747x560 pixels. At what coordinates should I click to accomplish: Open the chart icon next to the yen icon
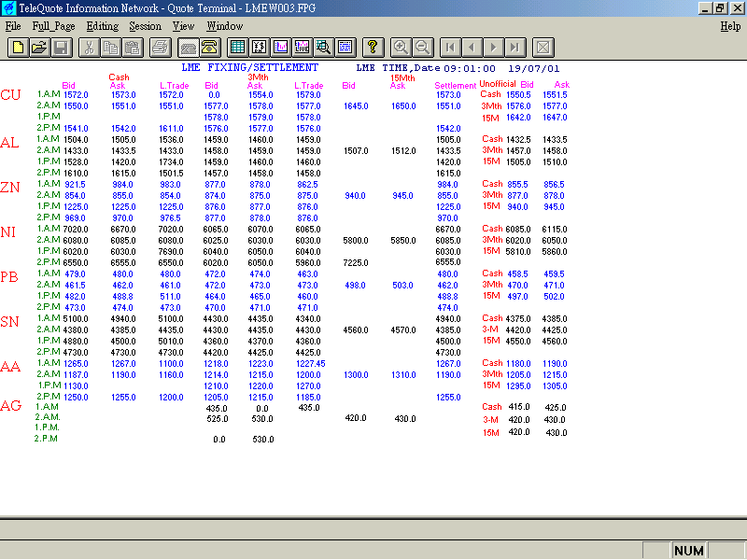tap(281, 47)
